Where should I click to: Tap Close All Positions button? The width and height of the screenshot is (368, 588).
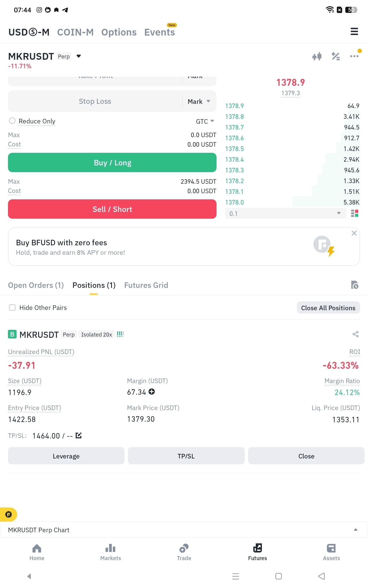(328, 308)
